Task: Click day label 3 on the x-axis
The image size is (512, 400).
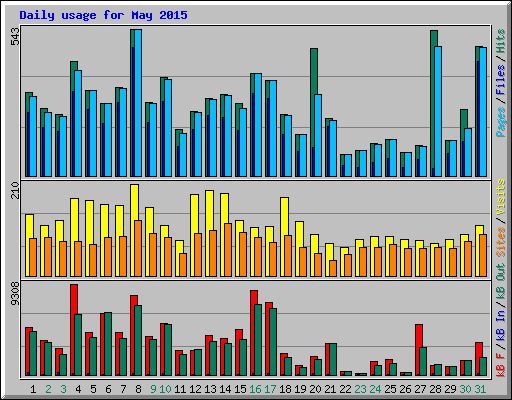Action: [63, 389]
